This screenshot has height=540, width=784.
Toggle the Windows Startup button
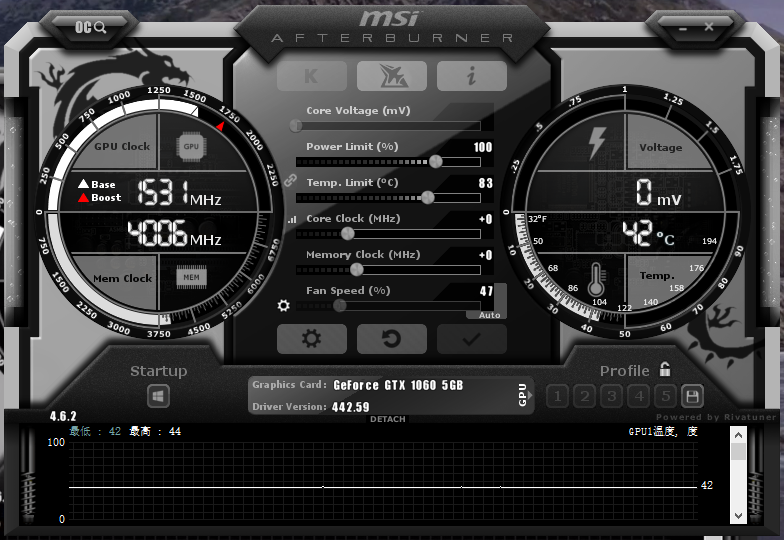point(158,397)
